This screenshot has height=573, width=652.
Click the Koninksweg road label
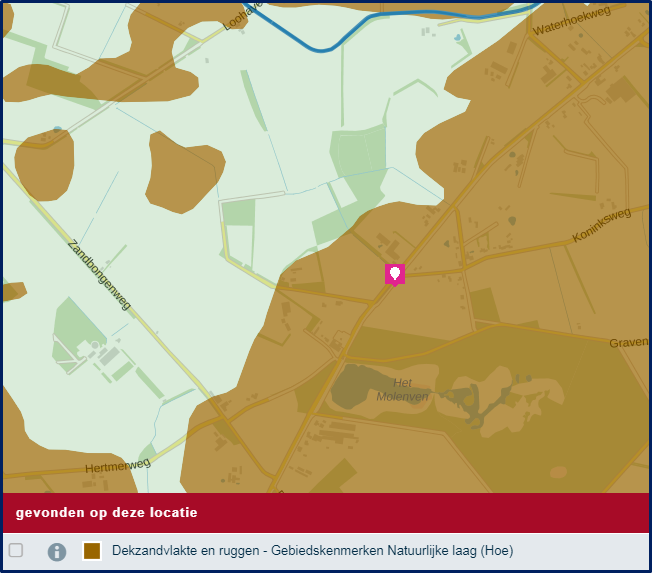[602, 225]
